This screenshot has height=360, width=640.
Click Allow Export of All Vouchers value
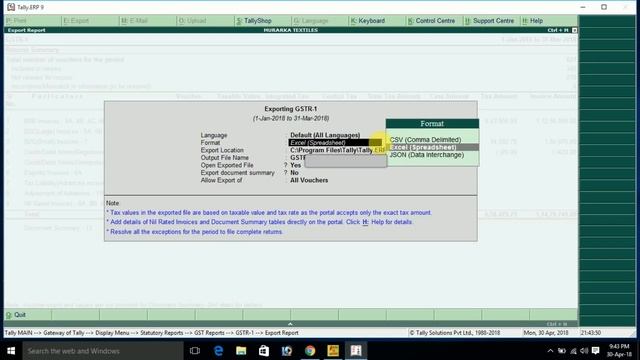(x=309, y=180)
